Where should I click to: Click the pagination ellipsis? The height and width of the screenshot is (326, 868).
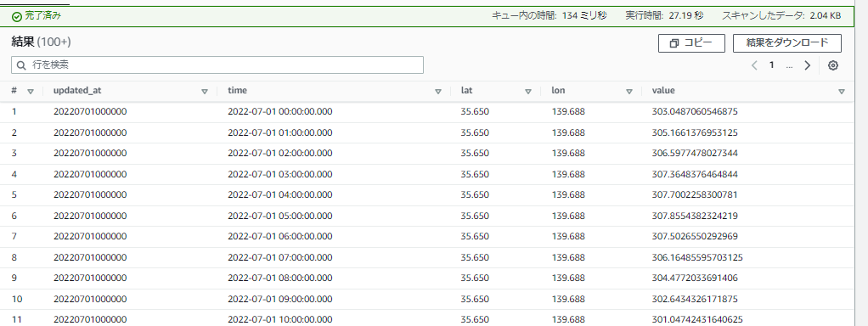point(789,66)
